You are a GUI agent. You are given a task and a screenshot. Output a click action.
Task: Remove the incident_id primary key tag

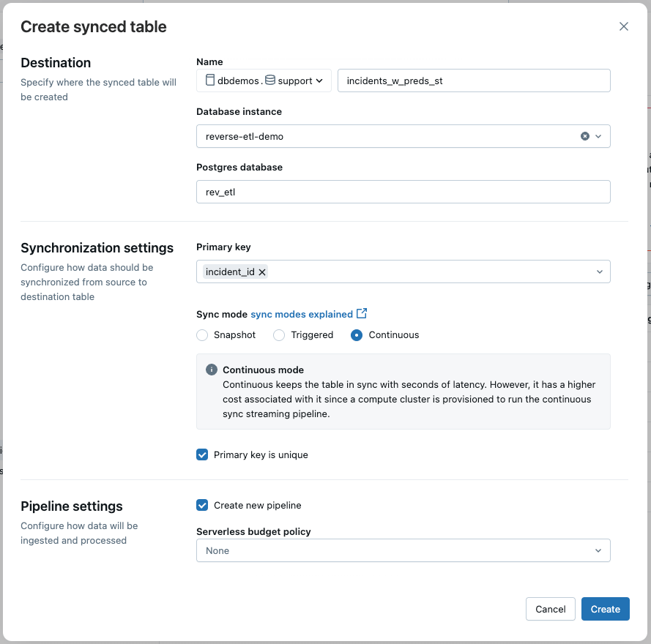point(262,272)
